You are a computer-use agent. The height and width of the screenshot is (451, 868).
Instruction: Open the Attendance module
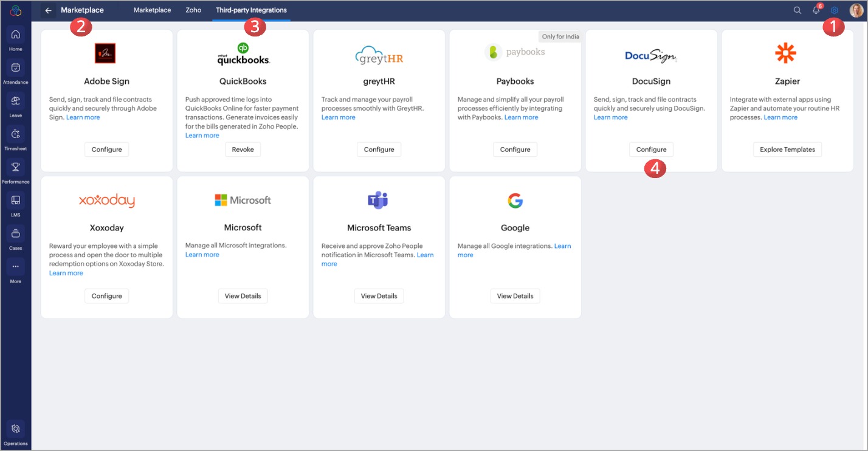(16, 72)
